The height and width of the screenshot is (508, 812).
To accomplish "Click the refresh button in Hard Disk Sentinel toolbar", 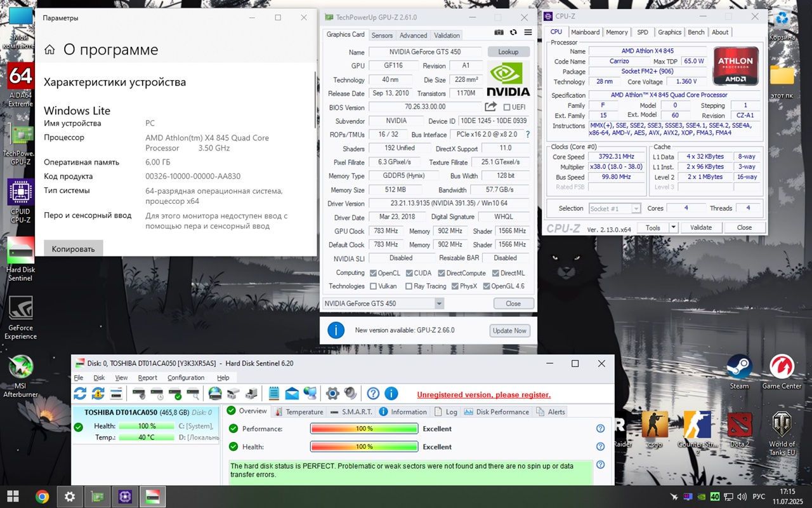I will tap(80, 394).
